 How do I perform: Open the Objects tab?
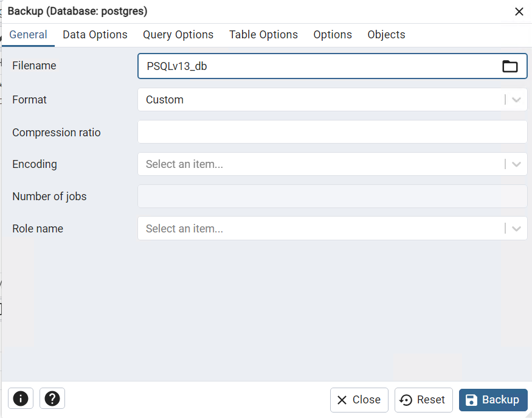386,35
